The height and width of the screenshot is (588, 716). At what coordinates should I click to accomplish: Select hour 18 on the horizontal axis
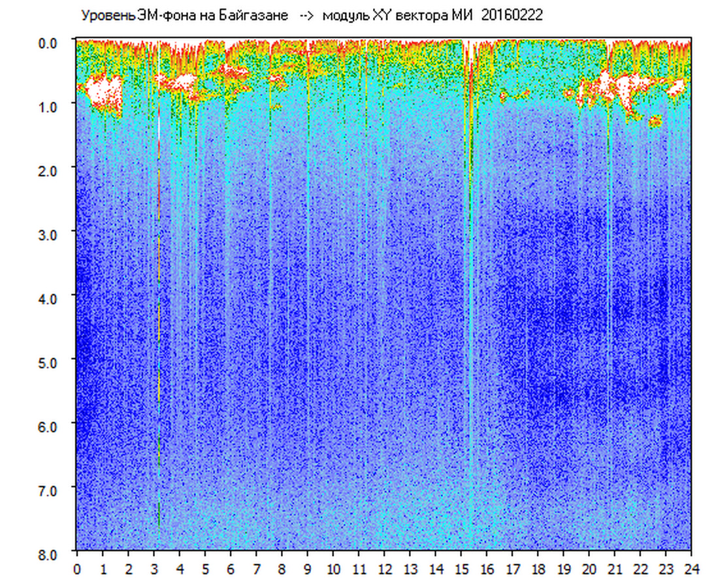(538, 570)
